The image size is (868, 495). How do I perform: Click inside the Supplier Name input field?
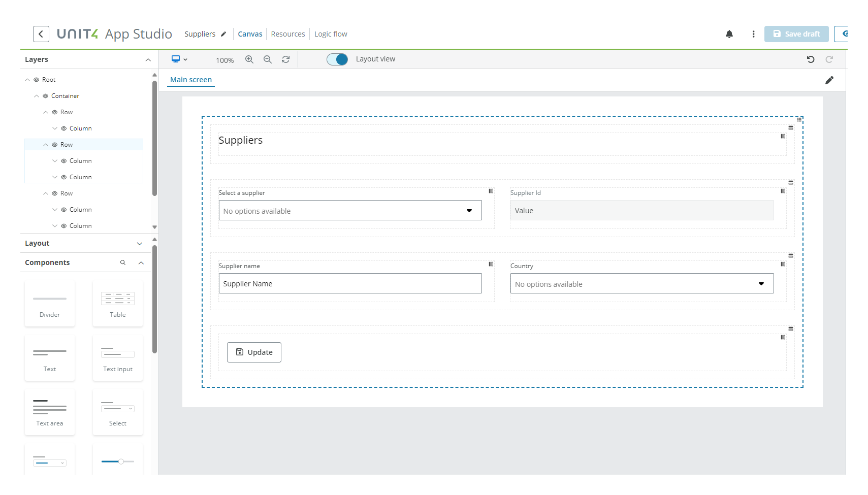click(349, 283)
